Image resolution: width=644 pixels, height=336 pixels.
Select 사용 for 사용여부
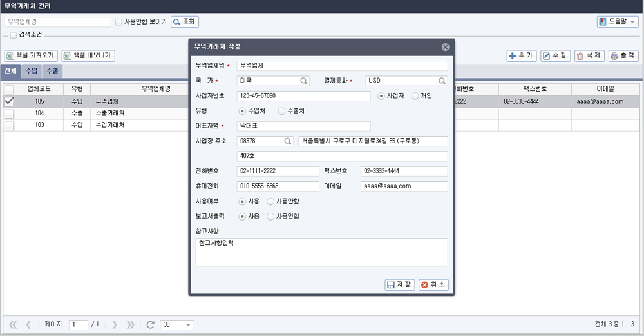pyautogui.click(x=242, y=201)
